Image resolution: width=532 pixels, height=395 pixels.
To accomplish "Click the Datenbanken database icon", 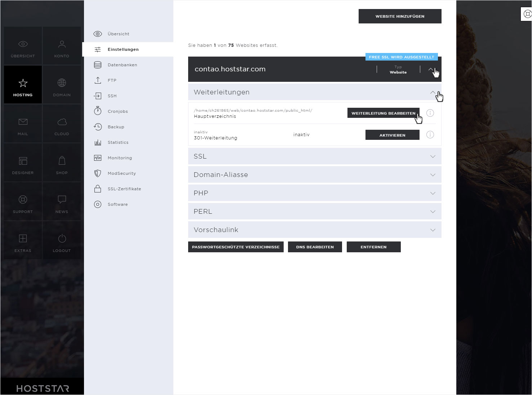I will click(98, 65).
